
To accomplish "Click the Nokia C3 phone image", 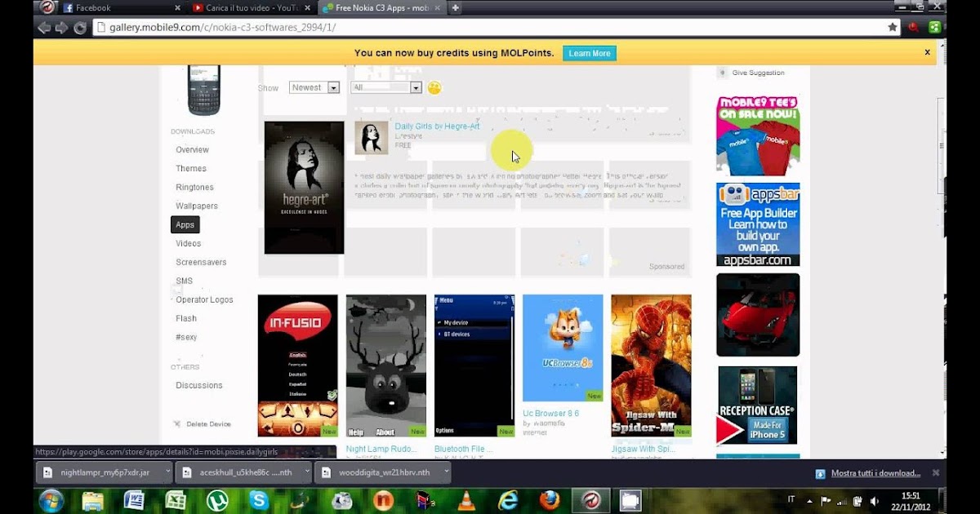I will point(204,90).
